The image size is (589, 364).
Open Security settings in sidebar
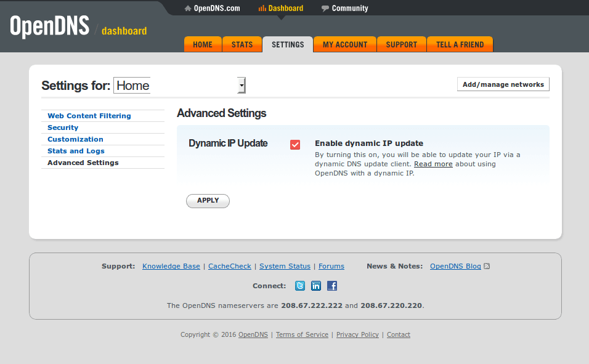(63, 127)
